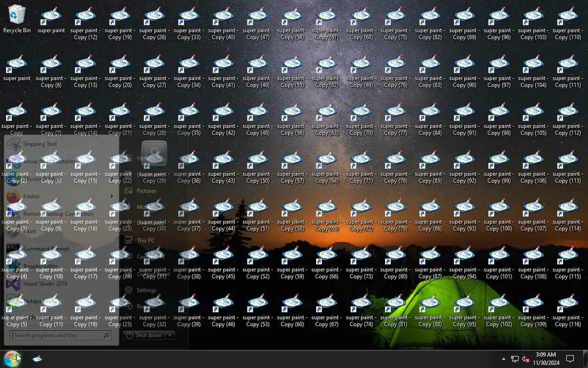Select the super paint - Copy (44) shortcut
The height and width of the screenshot is (368, 588).
pyautogui.click(x=223, y=215)
